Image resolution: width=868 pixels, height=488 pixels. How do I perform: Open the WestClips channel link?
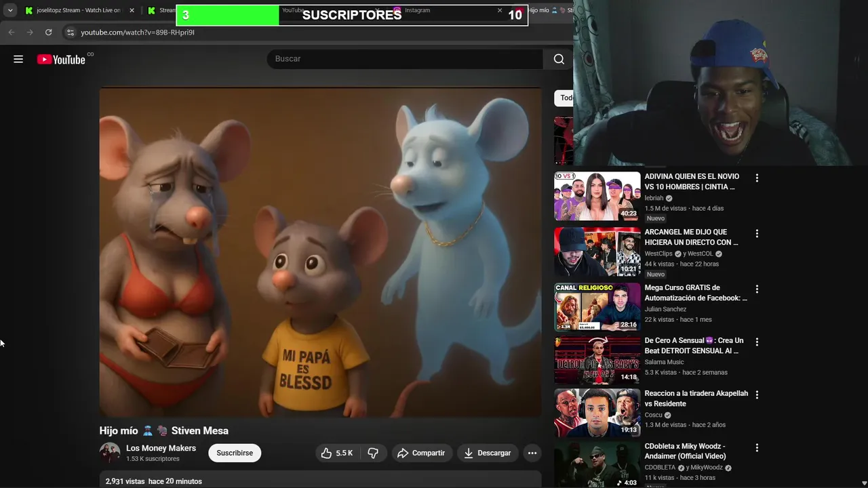coord(658,254)
